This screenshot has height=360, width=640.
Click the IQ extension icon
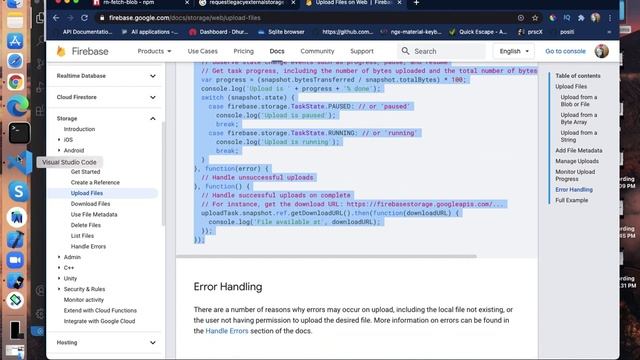coord(567,18)
